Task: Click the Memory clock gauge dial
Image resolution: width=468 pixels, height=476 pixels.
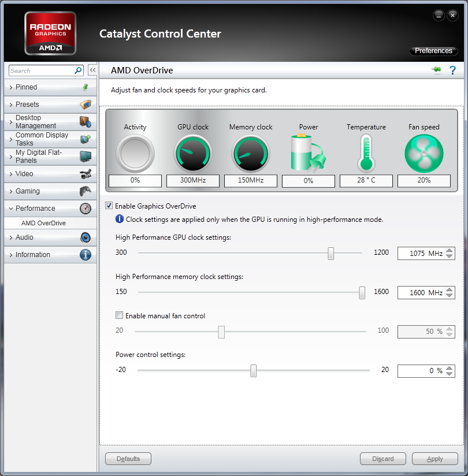Action: click(251, 154)
